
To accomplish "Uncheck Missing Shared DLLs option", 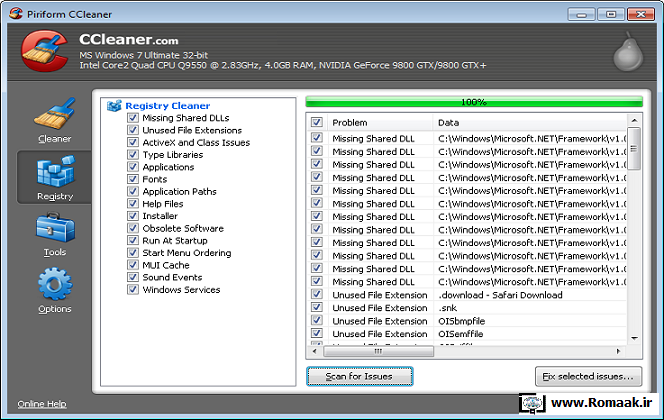I will [133, 117].
